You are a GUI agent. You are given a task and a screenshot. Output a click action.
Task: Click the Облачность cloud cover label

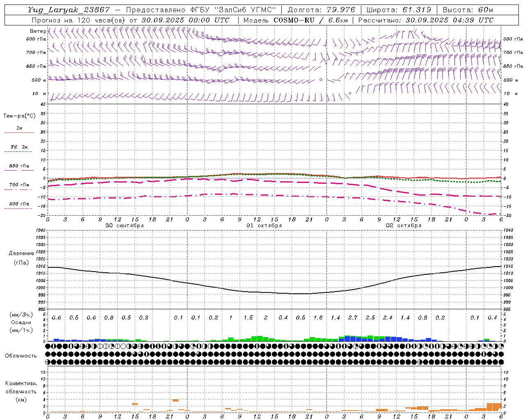pos(21,356)
